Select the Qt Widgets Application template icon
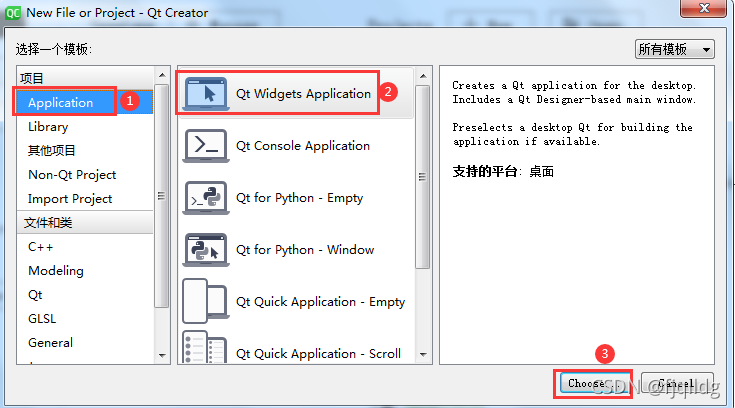This screenshot has width=735, height=408. [206, 94]
